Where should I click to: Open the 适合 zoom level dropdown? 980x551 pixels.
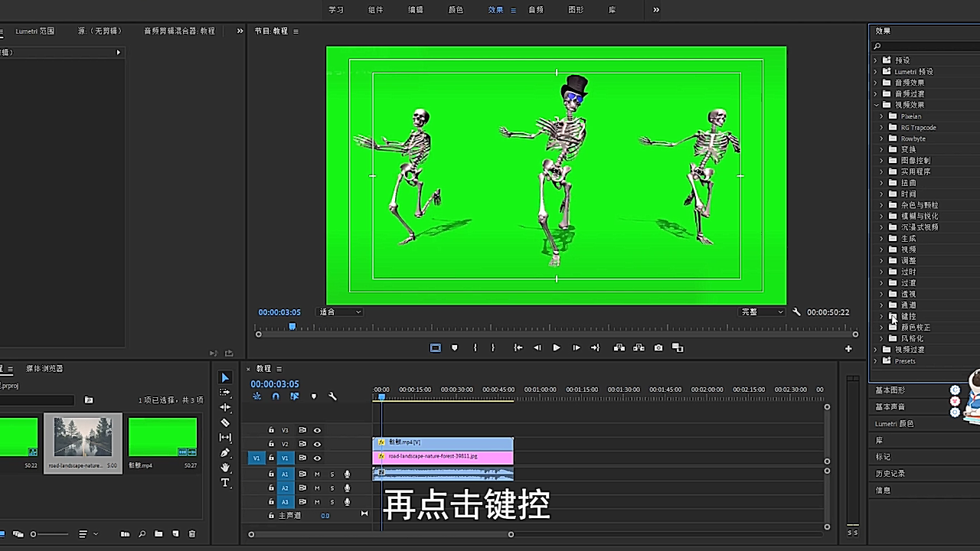pyautogui.click(x=340, y=312)
